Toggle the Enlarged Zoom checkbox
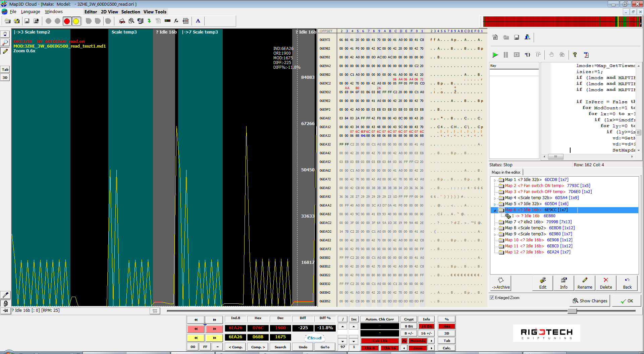The height and width of the screenshot is (354, 644). click(x=492, y=297)
